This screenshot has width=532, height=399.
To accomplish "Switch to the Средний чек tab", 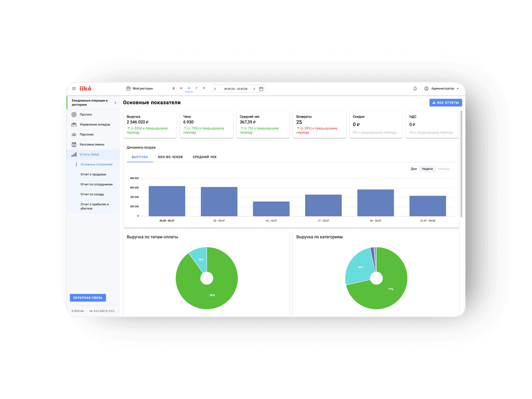I will [204, 157].
